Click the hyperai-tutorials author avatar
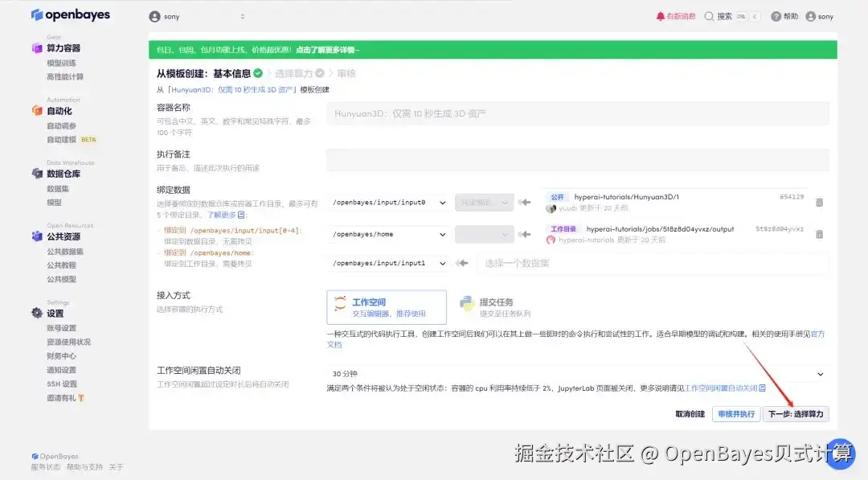The width and height of the screenshot is (868, 480). coord(551,240)
